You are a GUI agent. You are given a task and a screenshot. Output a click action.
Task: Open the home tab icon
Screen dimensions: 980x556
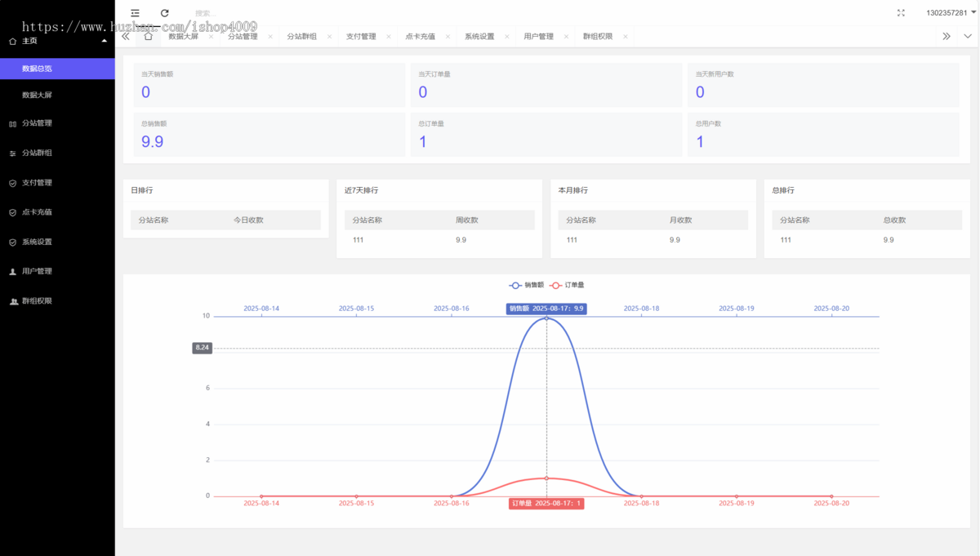point(148,36)
